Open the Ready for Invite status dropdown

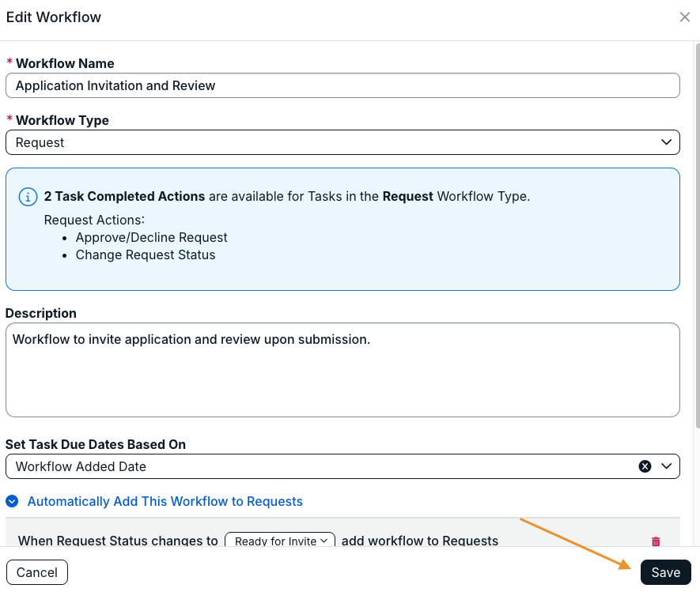coord(280,541)
